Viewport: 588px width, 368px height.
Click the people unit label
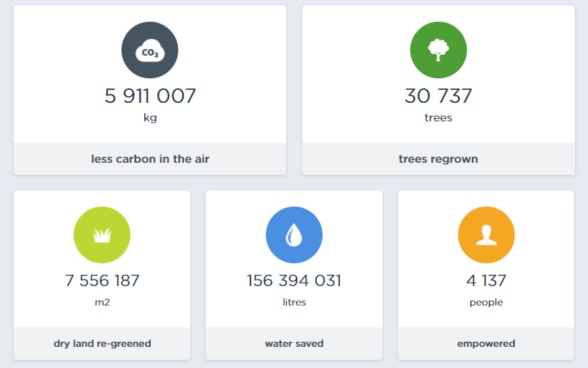486,302
